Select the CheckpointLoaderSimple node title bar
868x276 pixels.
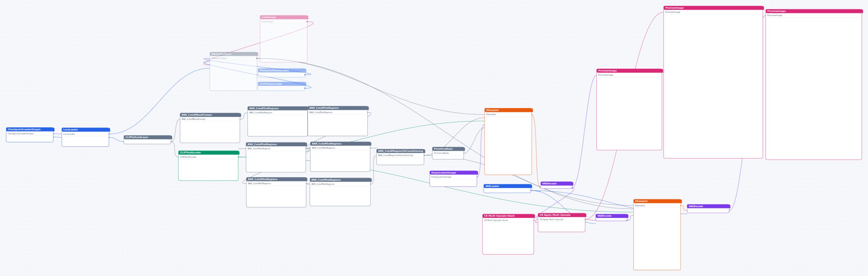[30, 129]
